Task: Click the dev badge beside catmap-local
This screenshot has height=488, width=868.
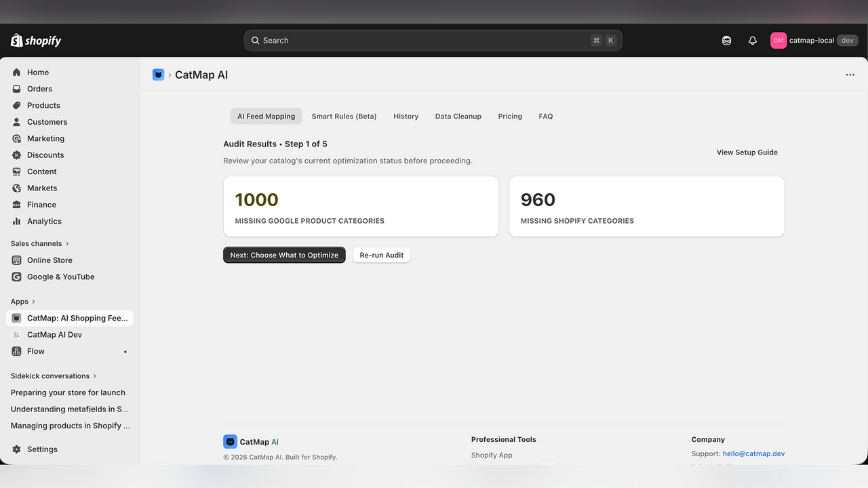Action: point(848,41)
